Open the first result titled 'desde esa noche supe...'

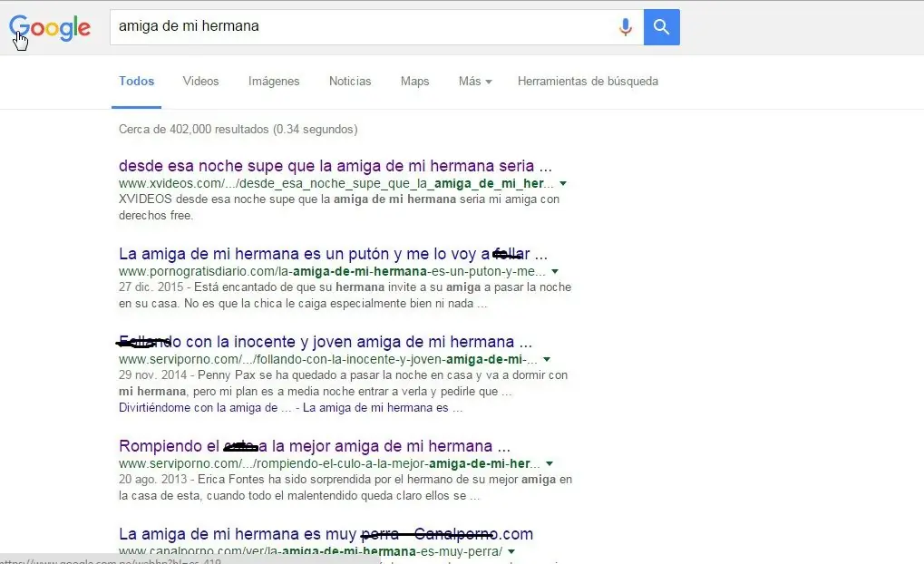pyautogui.click(x=336, y=166)
